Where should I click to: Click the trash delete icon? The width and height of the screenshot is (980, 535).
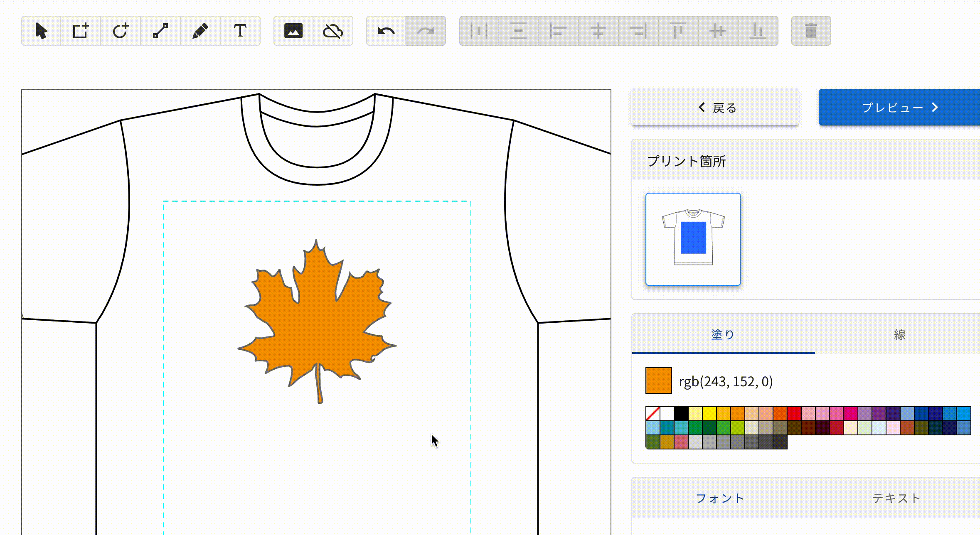(811, 31)
